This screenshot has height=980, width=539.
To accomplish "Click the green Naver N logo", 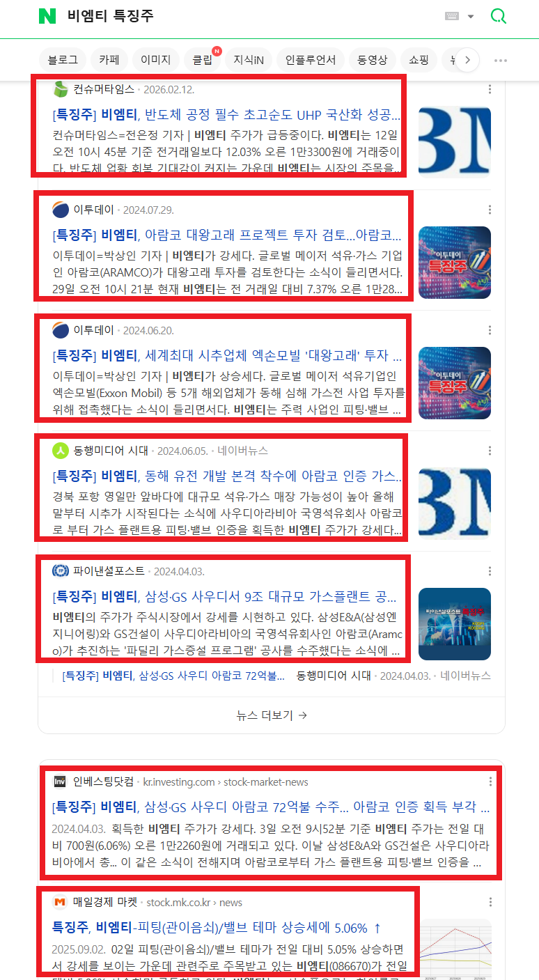I will point(47,16).
